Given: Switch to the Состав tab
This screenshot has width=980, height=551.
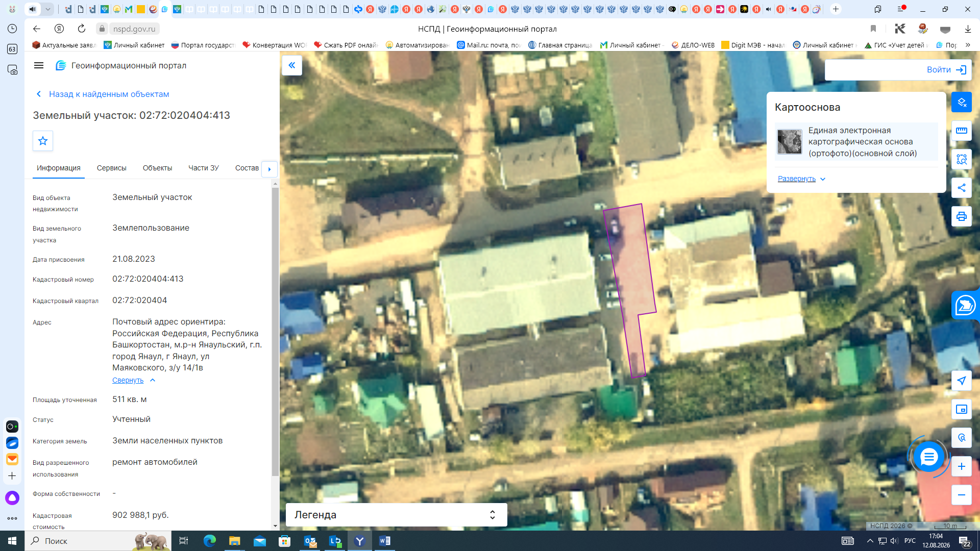Looking at the screenshot, I should (247, 168).
